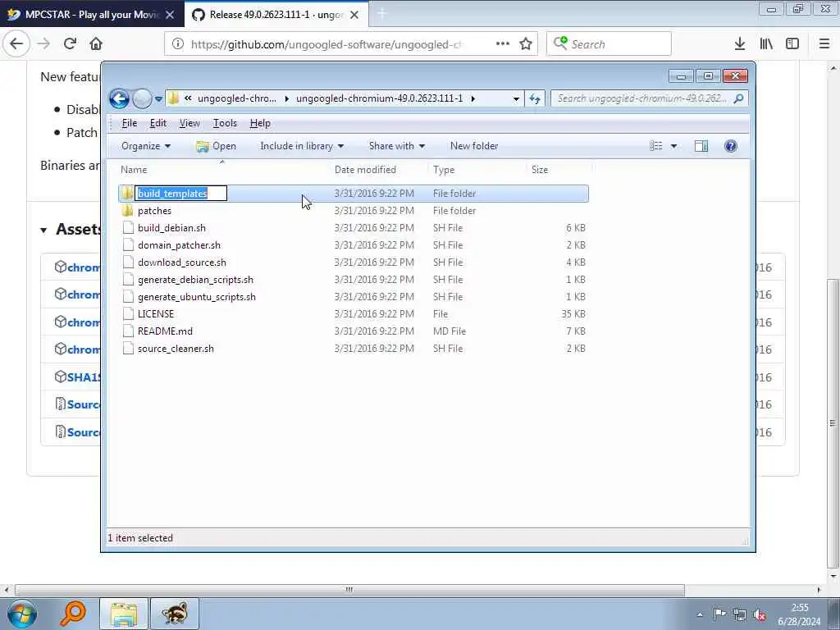Sort by the Type column header
Image resolution: width=840 pixels, height=630 pixels.
pyautogui.click(x=478, y=169)
